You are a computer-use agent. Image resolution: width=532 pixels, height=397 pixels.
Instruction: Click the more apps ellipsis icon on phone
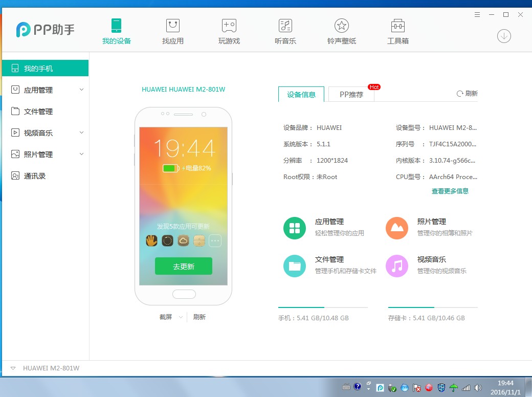(x=215, y=241)
